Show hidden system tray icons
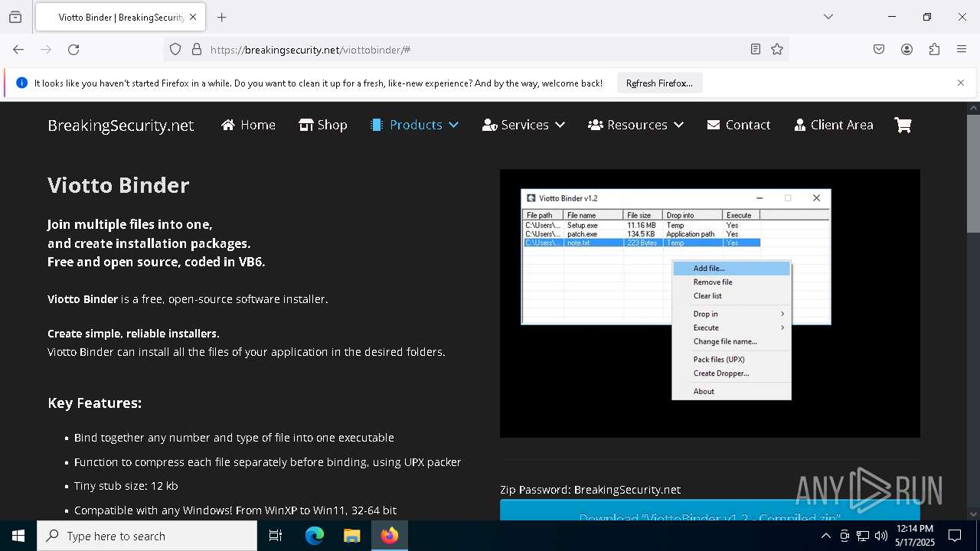The height and width of the screenshot is (551, 980). pyautogui.click(x=825, y=536)
